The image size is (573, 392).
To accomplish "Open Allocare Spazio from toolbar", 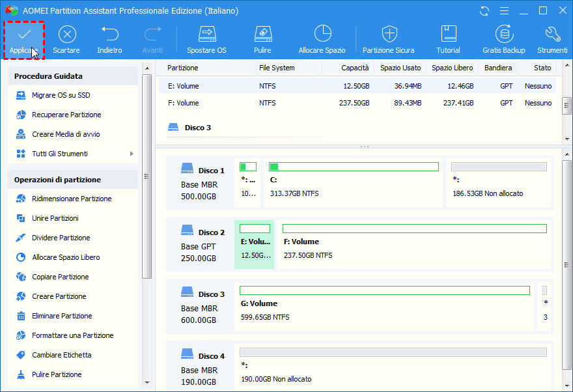I will tap(322, 34).
